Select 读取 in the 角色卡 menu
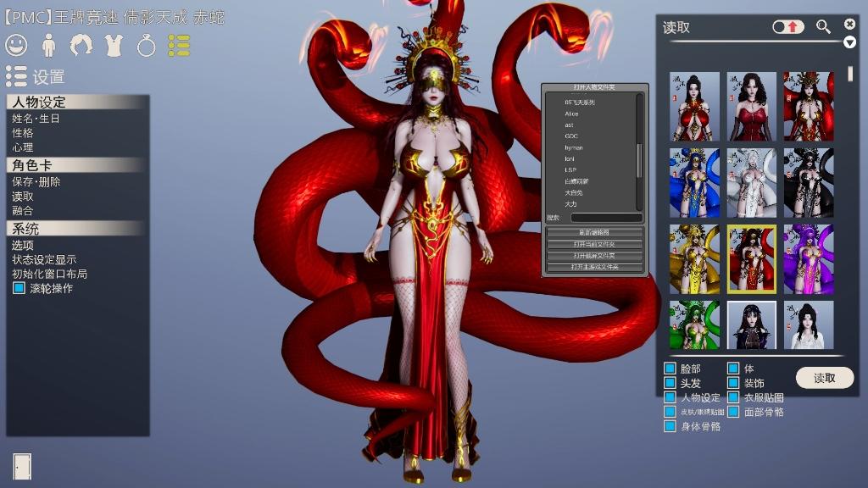 (x=23, y=197)
